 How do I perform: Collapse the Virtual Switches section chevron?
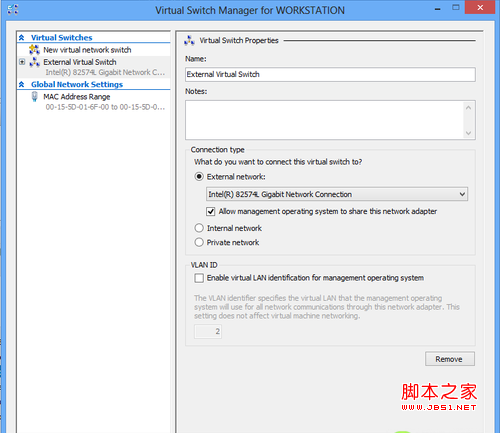pyautogui.click(x=22, y=38)
